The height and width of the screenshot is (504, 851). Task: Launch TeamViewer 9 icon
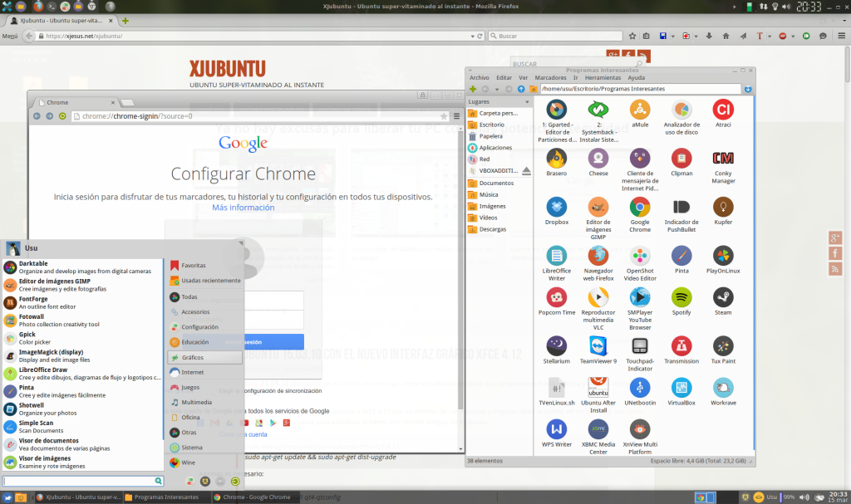(598, 346)
